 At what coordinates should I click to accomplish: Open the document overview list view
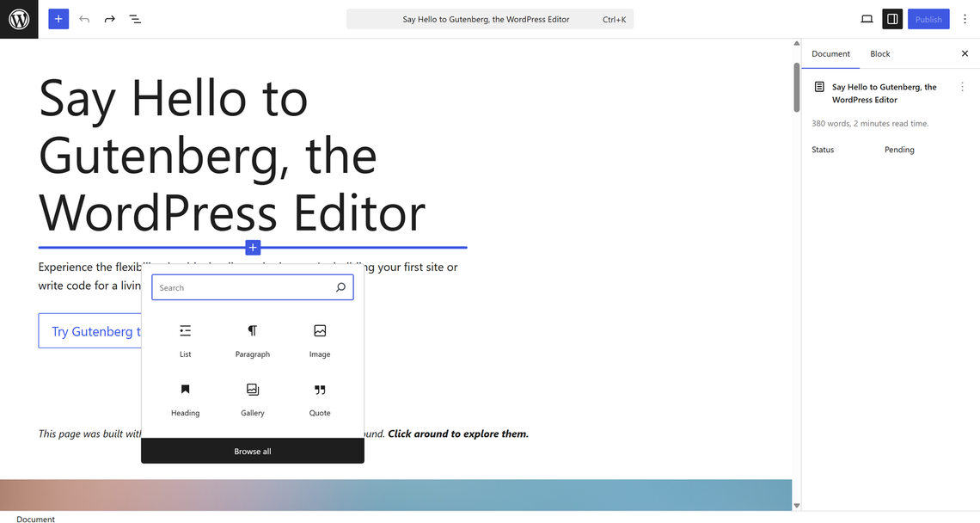click(x=135, y=20)
